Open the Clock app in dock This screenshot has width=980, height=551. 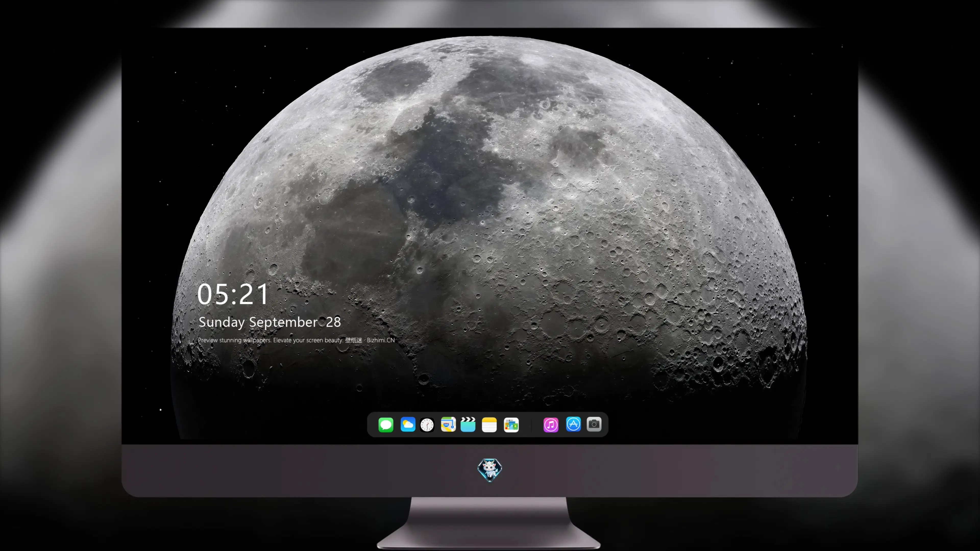[x=427, y=425]
